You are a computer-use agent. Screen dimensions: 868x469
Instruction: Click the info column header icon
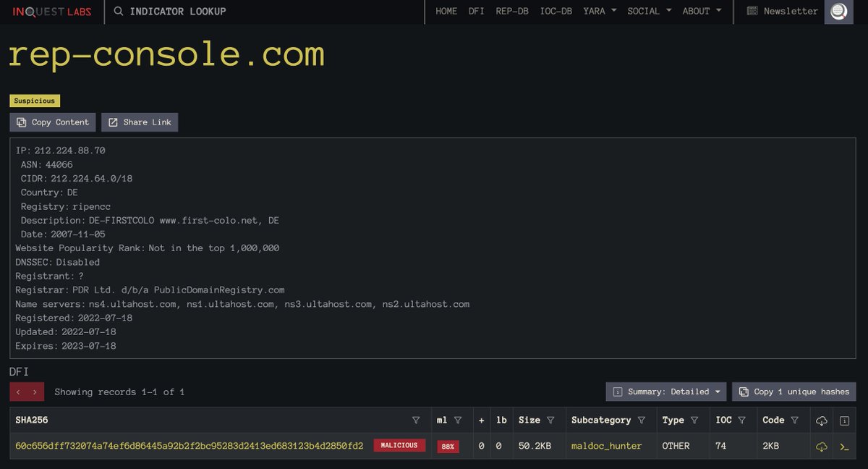[x=844, y=421]
